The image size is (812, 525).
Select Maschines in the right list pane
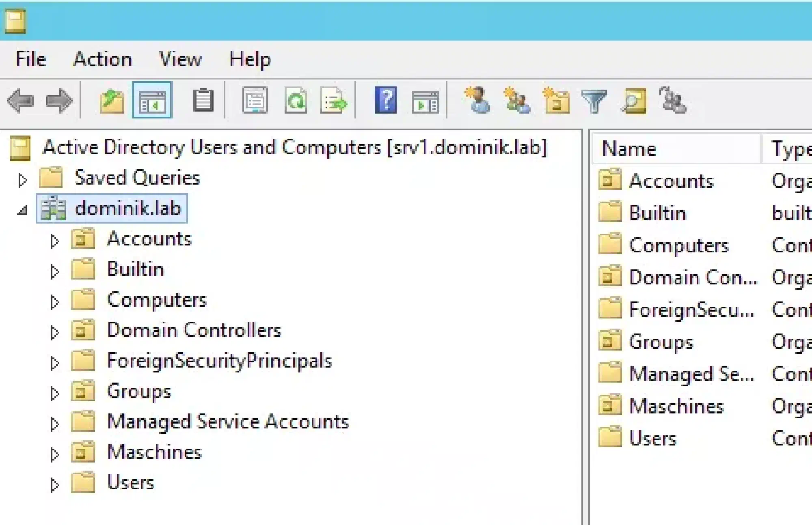click(676, 406)
